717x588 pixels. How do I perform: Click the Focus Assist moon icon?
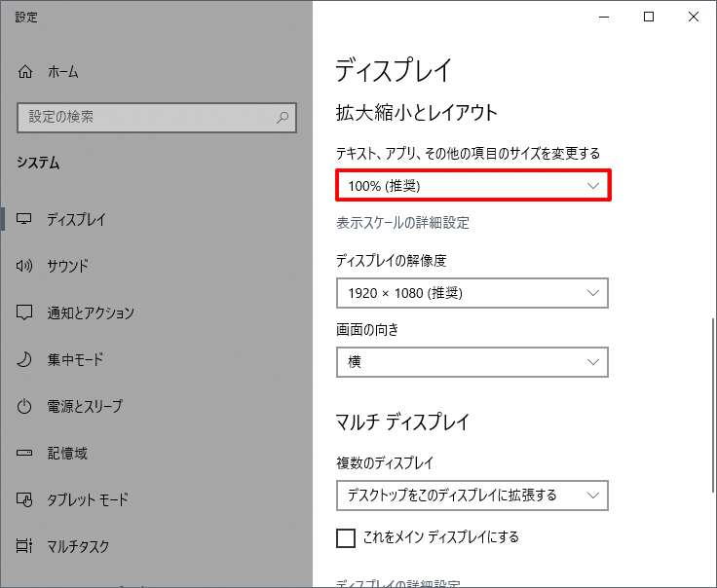25,359
